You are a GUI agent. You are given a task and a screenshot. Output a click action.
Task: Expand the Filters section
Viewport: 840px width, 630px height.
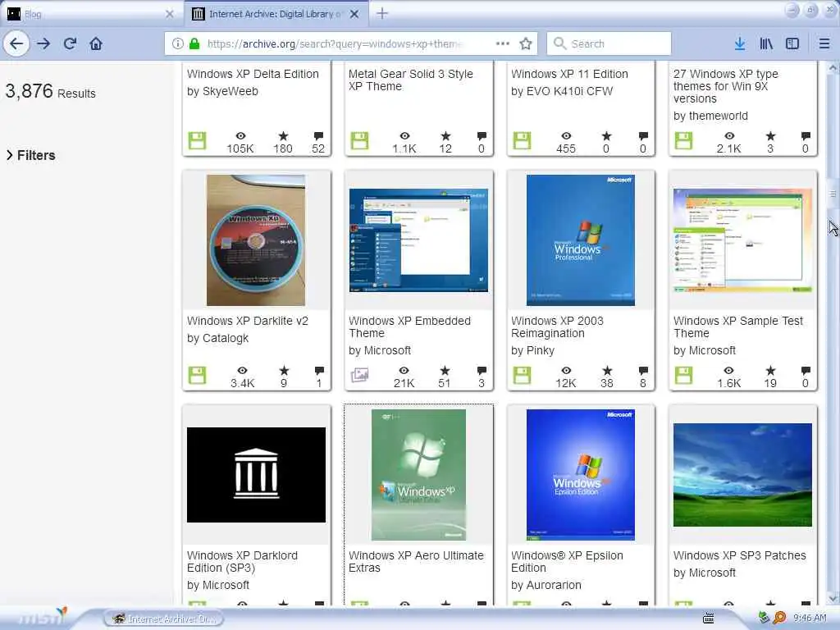click(31, 155)
